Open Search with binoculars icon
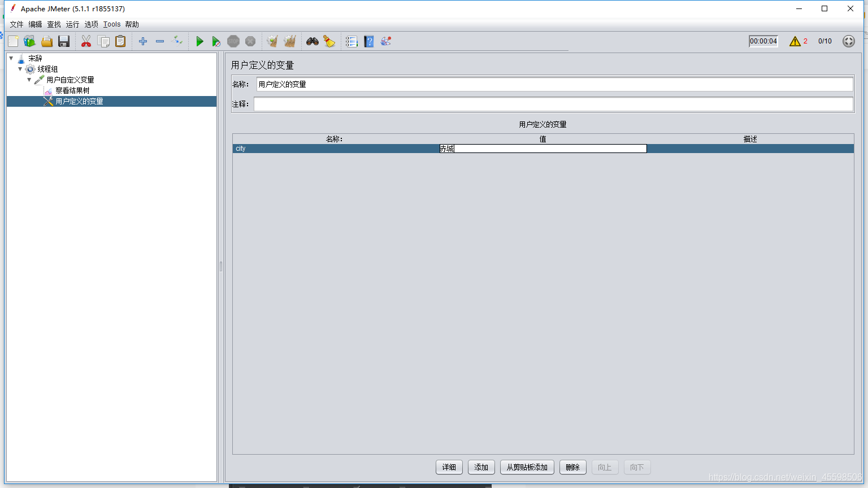The height and width of the screenshot is (488, 868). tap(313, 41)
